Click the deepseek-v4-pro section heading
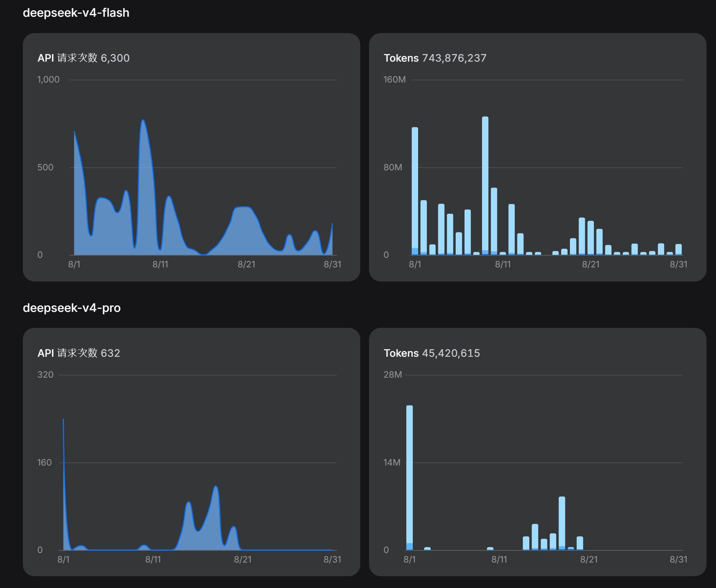This screenshot has width=716, height=588. pos(72,308)
